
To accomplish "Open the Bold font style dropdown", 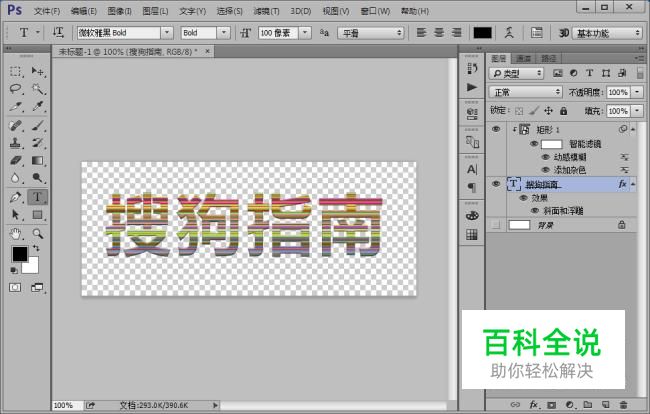I will [x=224, y=33].
